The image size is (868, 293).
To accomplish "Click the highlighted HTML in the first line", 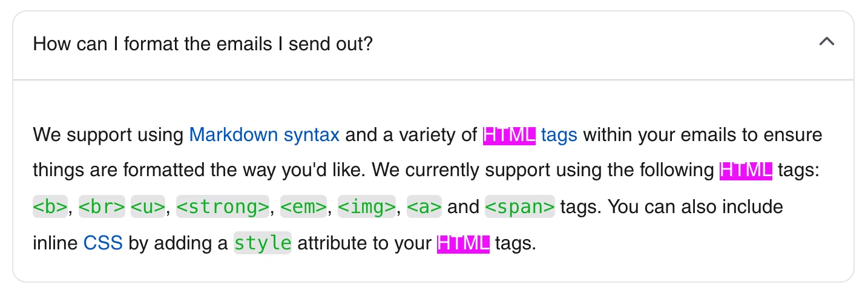I will [509, 134].
